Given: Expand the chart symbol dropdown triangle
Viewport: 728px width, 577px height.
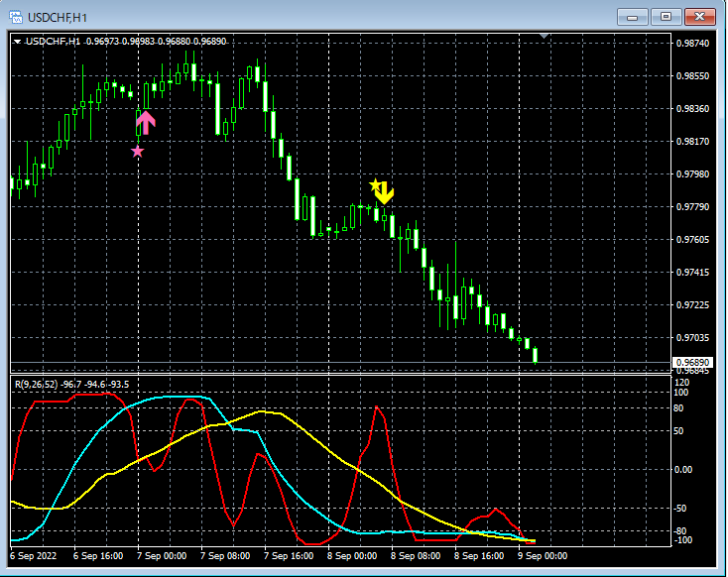Looking at the screenshot, I should [x=17, y=42].
